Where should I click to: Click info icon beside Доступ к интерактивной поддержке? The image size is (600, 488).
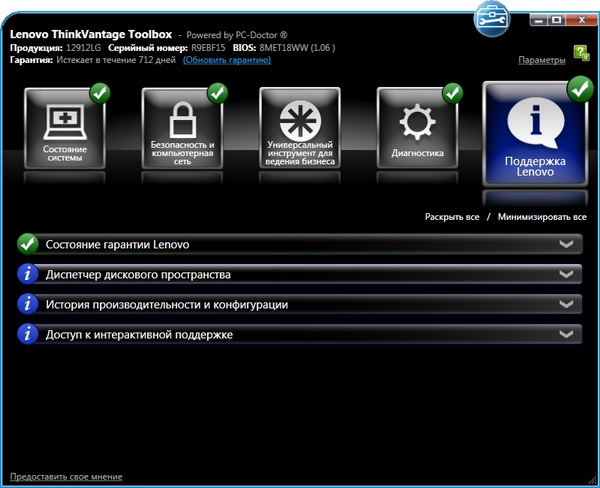28,334
